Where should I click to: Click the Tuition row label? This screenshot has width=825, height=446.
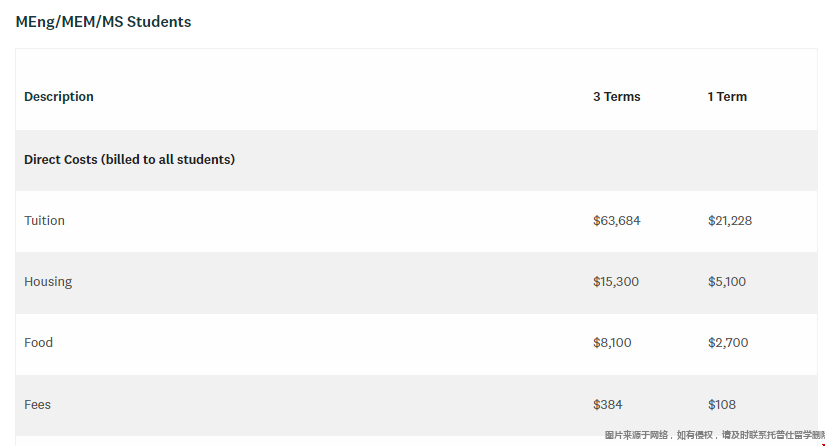[44, 220]
